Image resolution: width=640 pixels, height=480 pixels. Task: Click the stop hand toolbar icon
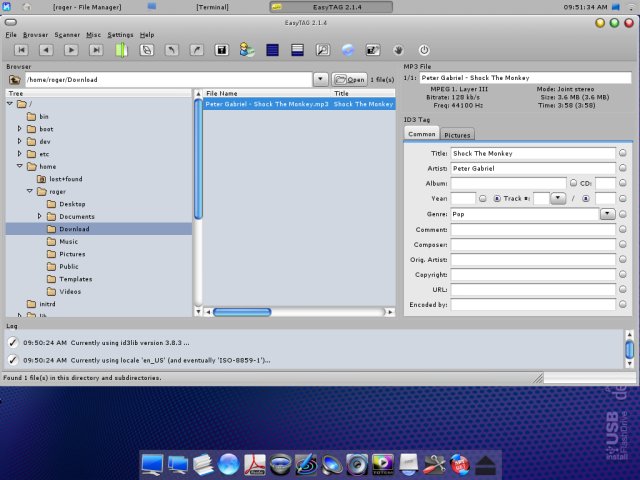(x=398, y=49)
